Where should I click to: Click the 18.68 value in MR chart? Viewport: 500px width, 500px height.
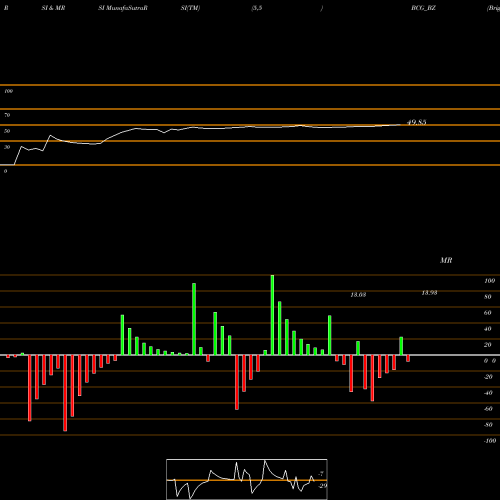[x=358, y=295]
